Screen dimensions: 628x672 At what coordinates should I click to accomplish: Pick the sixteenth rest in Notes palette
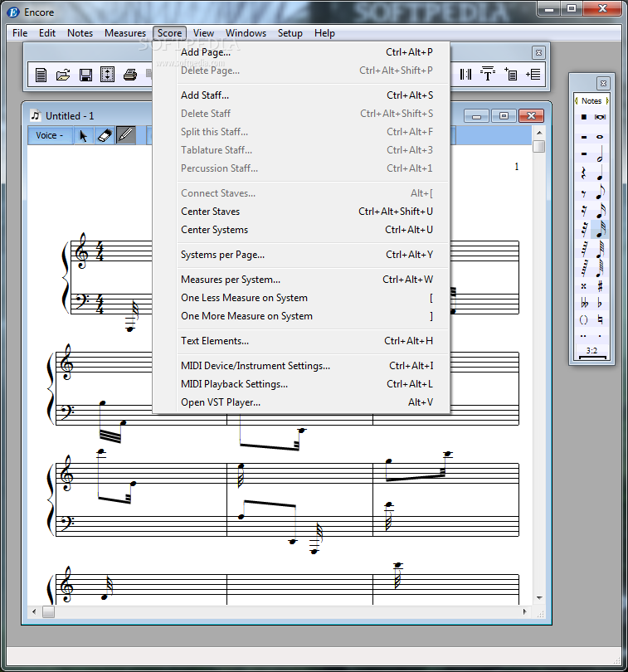coord(583,211)
